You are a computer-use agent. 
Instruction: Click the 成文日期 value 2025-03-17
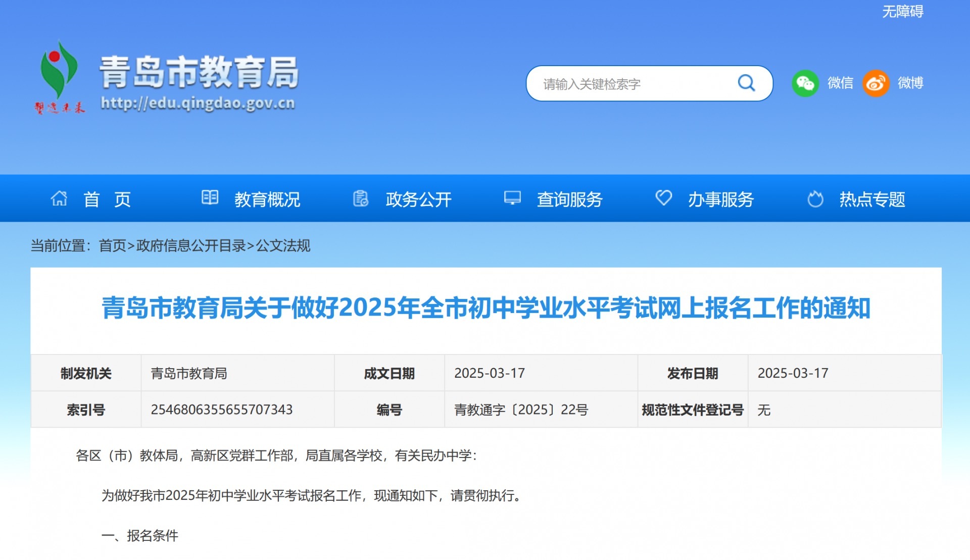pyautogui.click(x=490, y=373)
